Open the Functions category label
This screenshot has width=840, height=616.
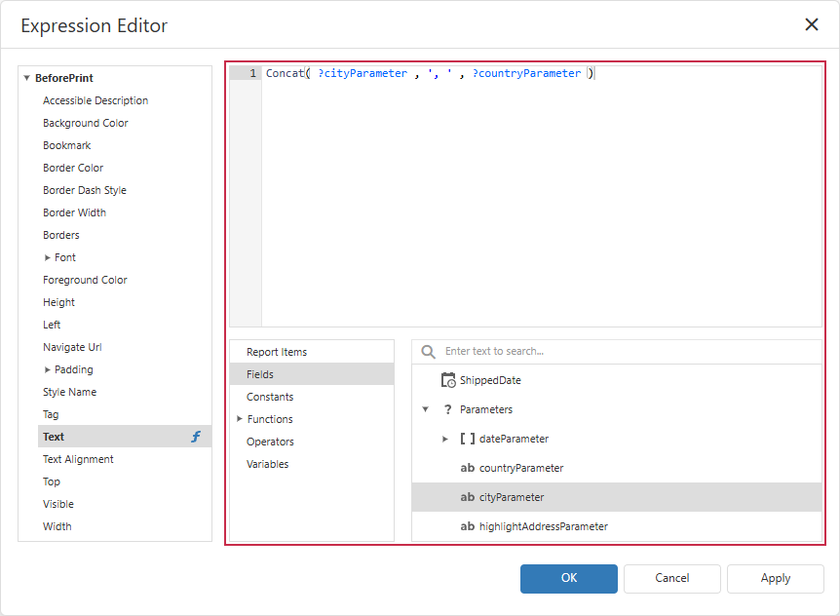[270, 419]
